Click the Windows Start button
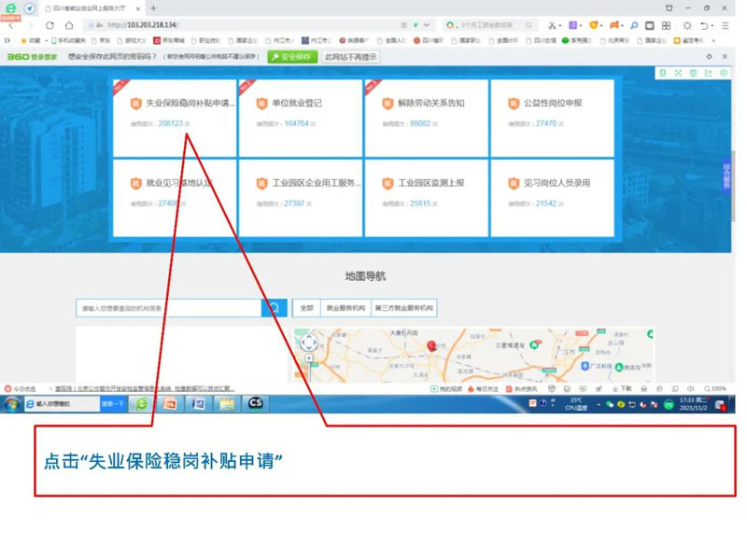747x560 pixels. coord(12,404)
